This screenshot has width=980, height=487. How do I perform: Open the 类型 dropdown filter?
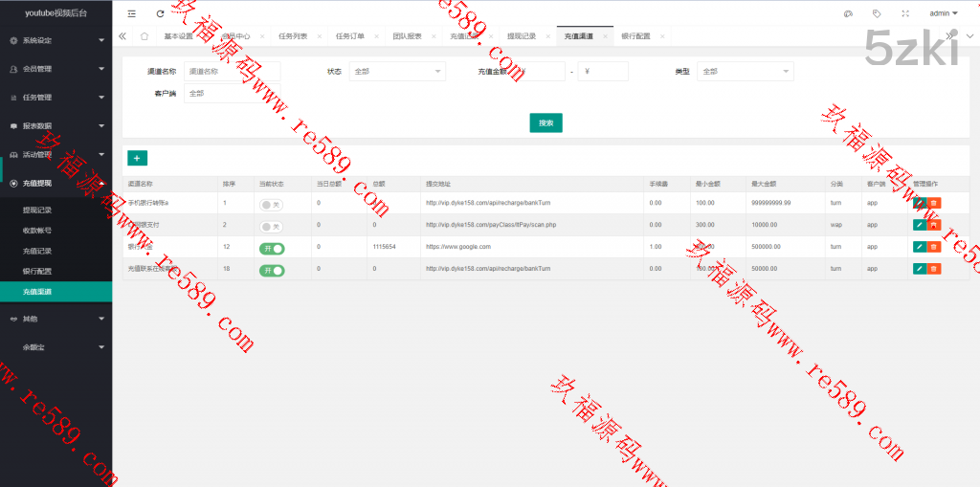pos(746,72)
